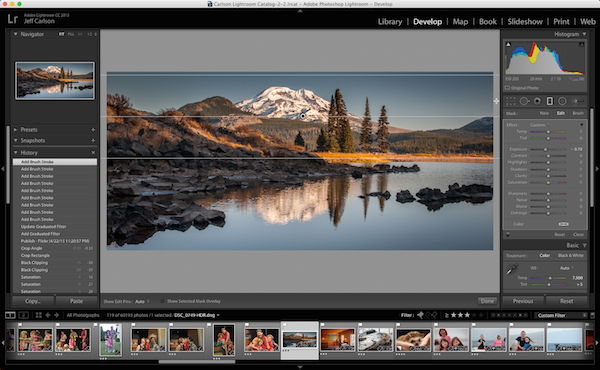Click the Reset button
This screenshot has width=600, height=370.
566,301
